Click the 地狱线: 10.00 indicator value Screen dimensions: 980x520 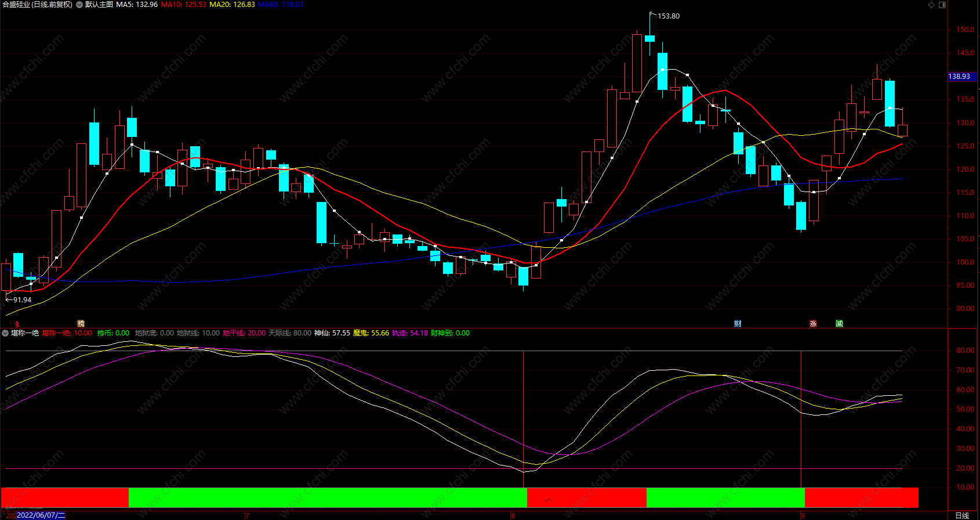pyautogui.click(x=198, y=333)
